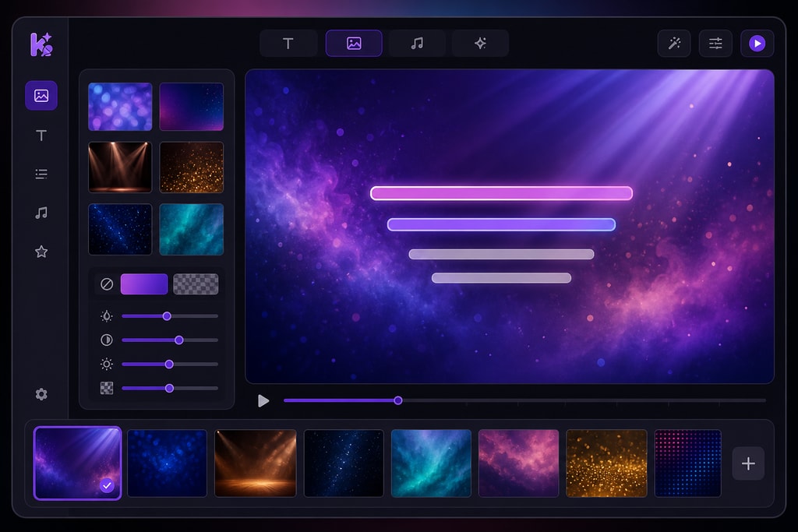
Task: Select the gold glitter thumbnail in bottom strip
Action: [x=606, y=463]
